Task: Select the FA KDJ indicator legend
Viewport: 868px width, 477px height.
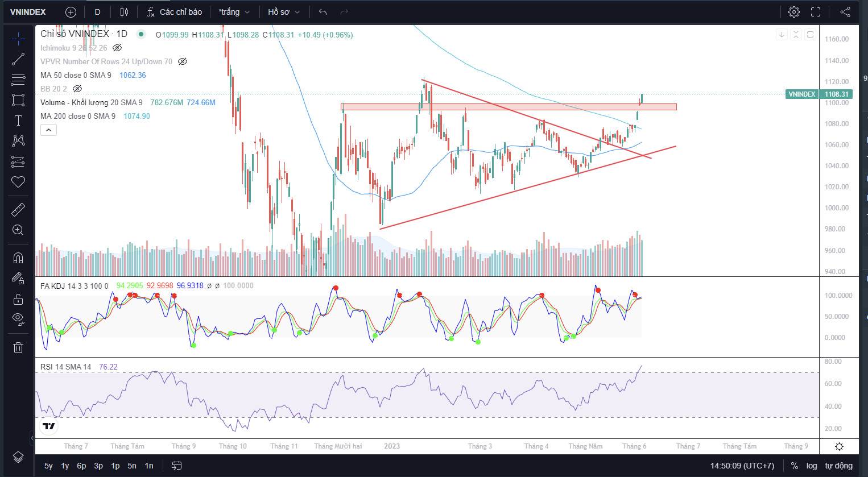Action: 74,285
